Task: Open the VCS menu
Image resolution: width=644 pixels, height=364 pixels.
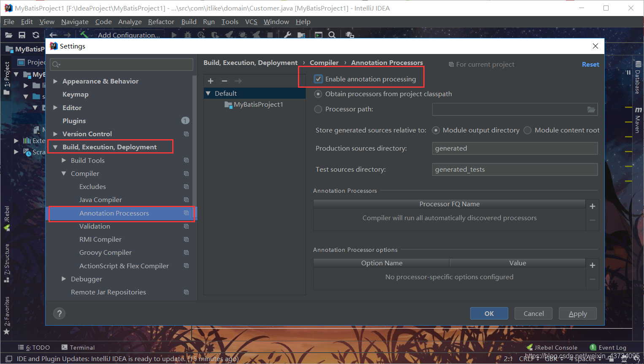Action: [251, 22]
